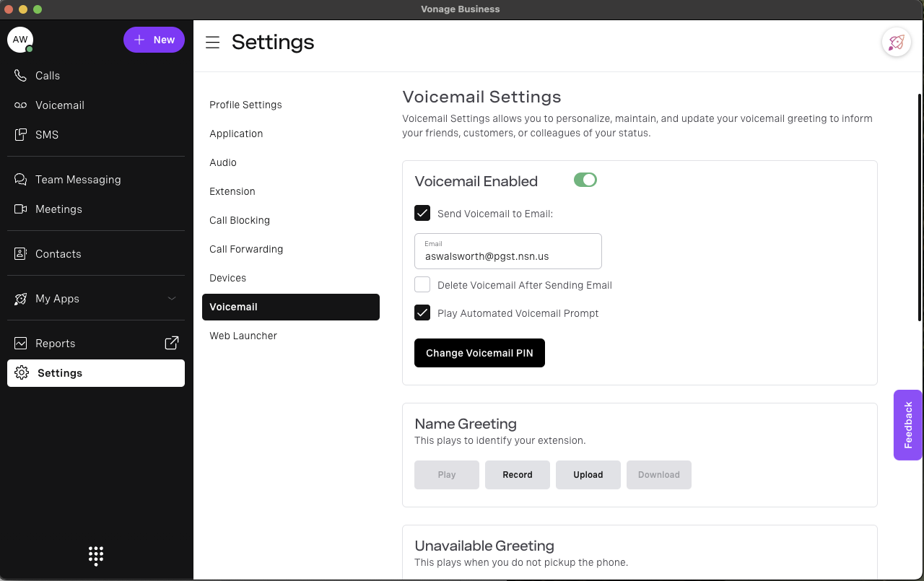Expand the My Apps chevron
This screenshot has width=924, height=581.
point(172,299)
